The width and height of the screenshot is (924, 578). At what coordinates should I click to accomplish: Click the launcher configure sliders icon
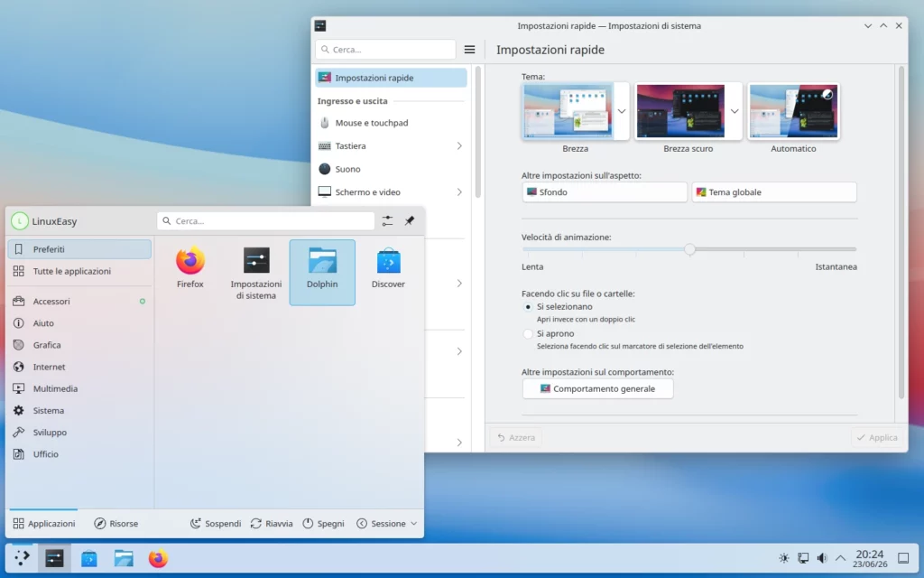click(387, 220)
